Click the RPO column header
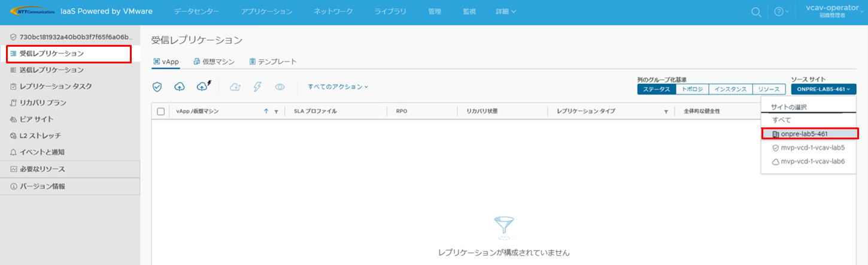The image size is (868, 265). point(402,112)
